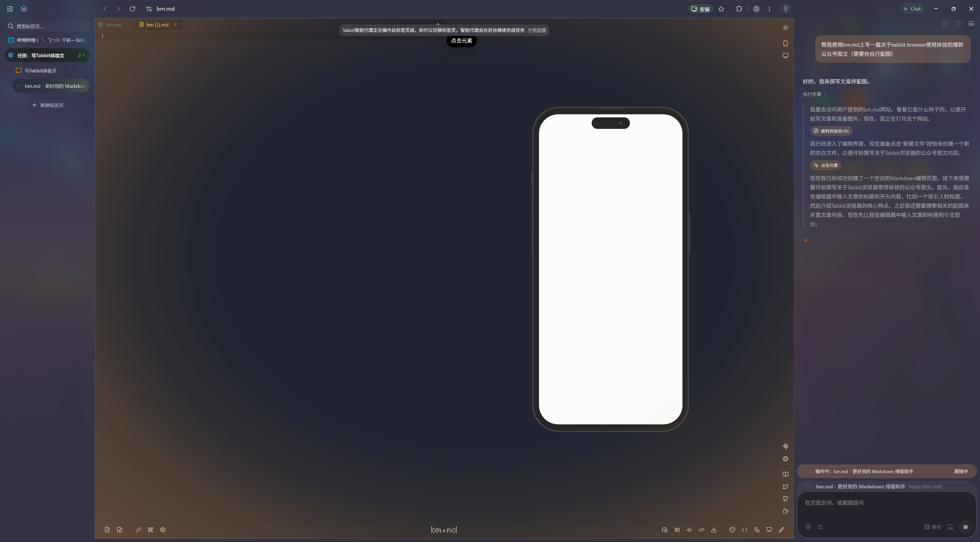Open the palette theme picker icon
The height and width of the screenshot is (542, 980).
coord(732,530)
